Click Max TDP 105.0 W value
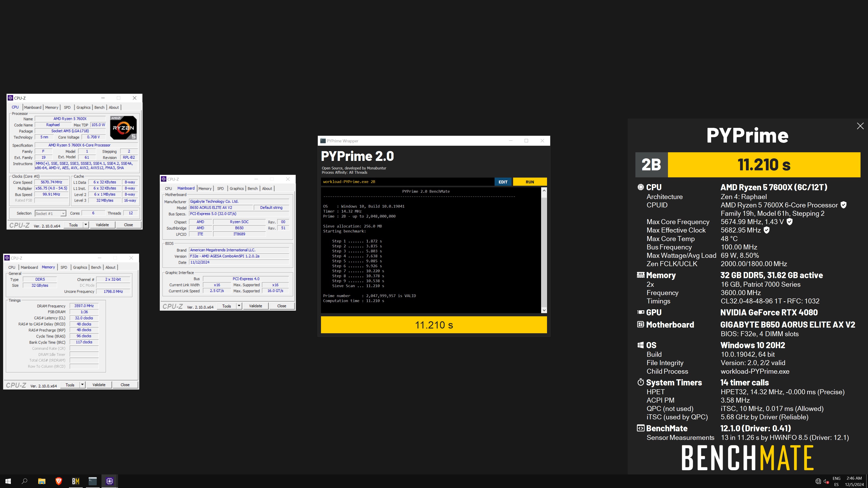This screenshot has width=868, height=488. (x=98, y=125)
